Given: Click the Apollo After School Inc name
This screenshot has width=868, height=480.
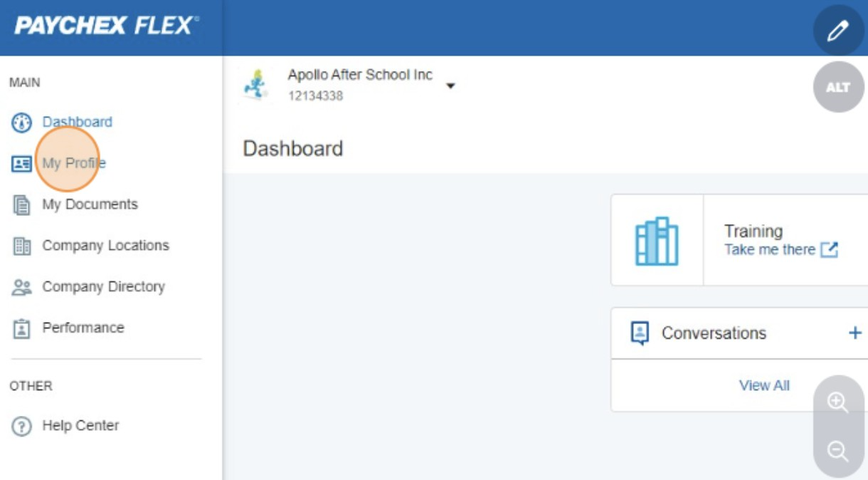Looking at the screenshot, I should (360, 75).
